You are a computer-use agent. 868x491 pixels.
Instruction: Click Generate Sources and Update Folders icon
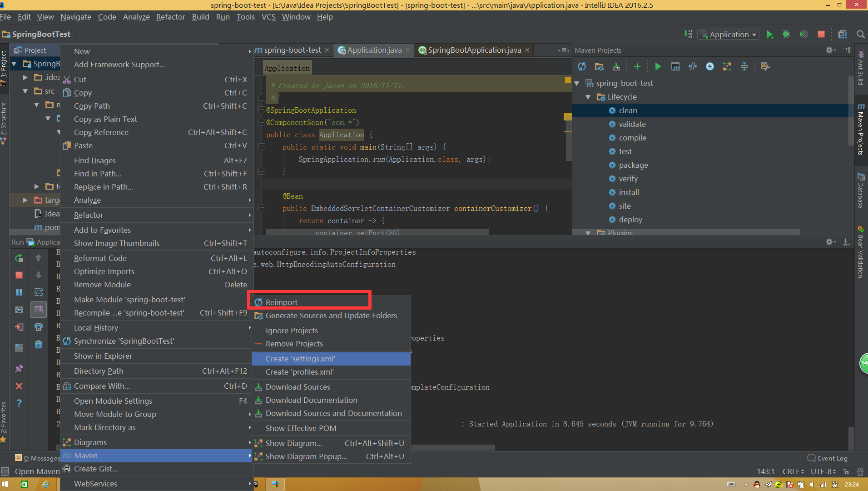coord(599,67)
